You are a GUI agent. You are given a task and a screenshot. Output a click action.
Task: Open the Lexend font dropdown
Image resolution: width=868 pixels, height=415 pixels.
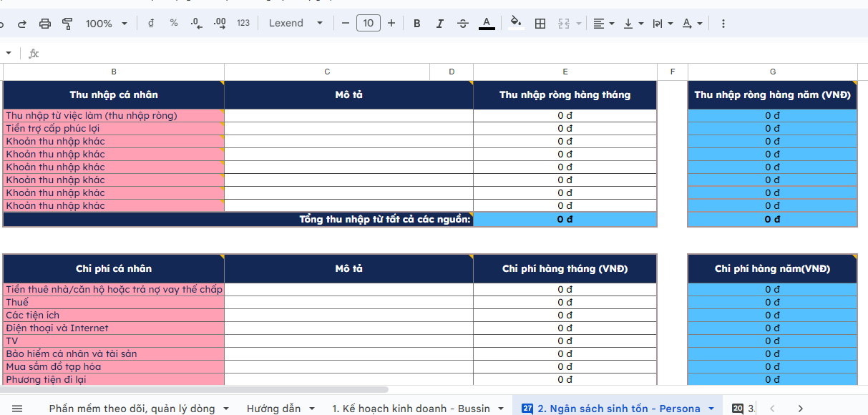coord(296,24)
